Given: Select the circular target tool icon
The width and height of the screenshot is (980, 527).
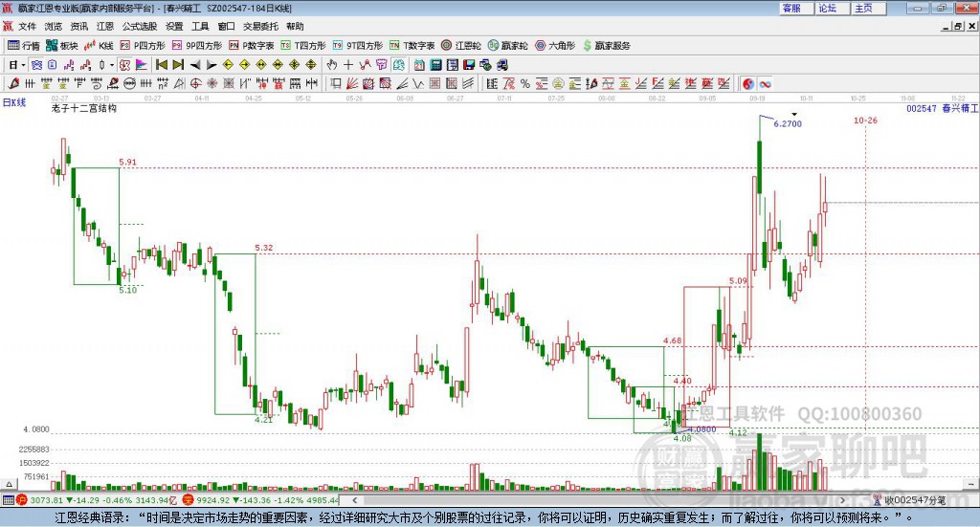Looking at the screenshot, I should pos(195,83).
